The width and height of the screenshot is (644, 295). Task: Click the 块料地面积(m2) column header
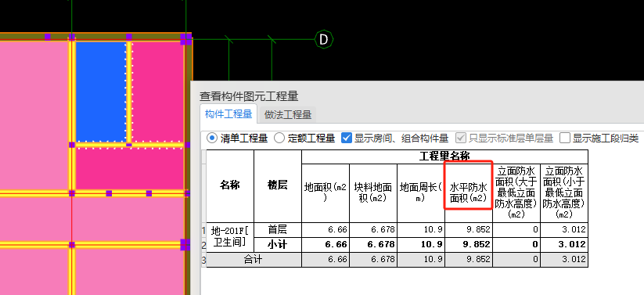pyautogui.click(x=373, y=193)
